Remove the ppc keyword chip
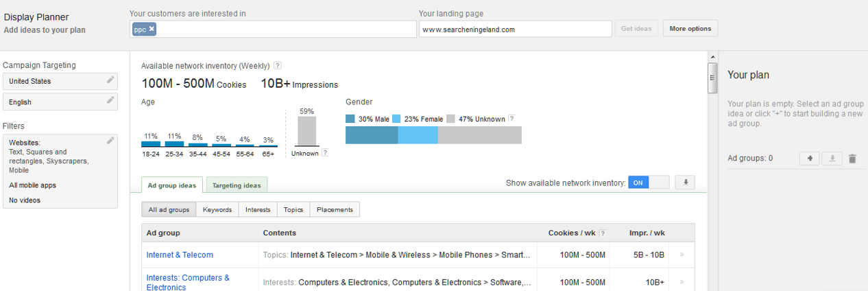Image resolution: width=868 pixels, height=291 pixels. [152, 29]
